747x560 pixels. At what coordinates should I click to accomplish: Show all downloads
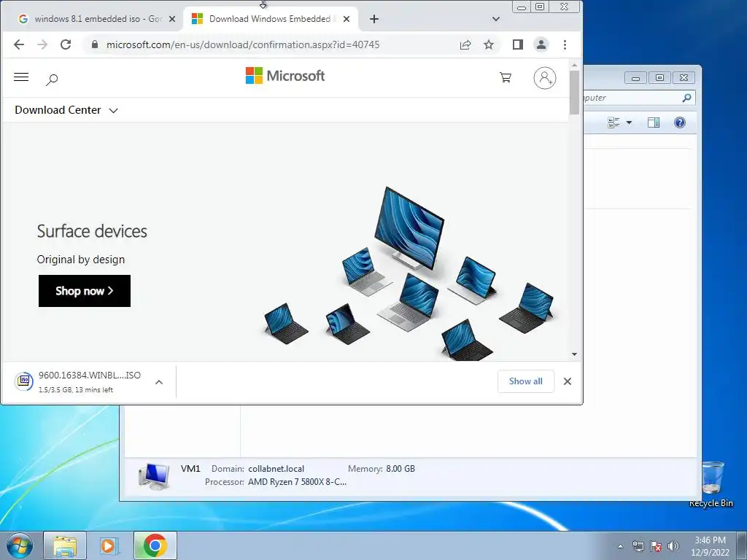coord(525,381)
